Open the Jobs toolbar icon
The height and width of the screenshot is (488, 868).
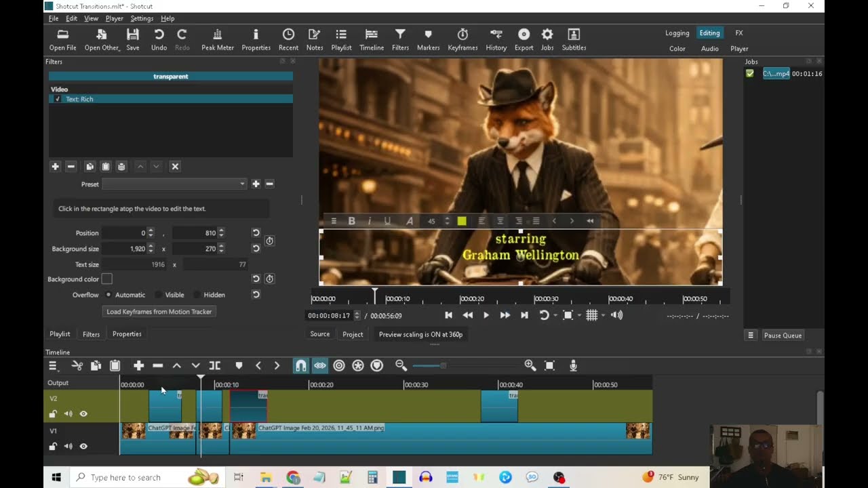coord(547,39)
